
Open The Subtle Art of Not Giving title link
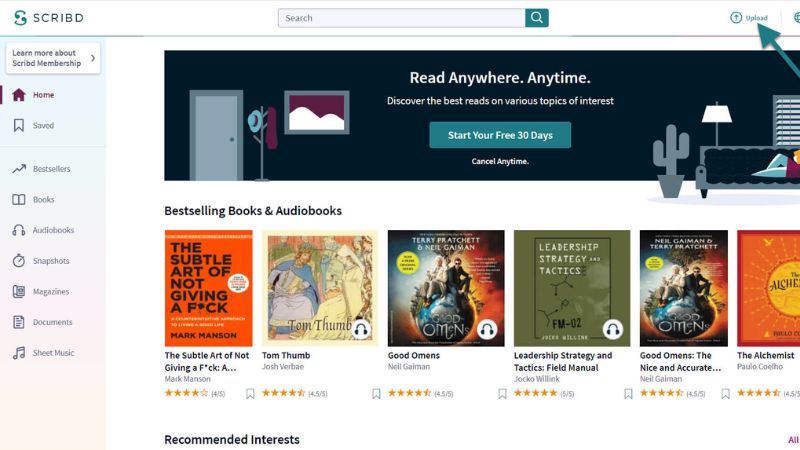207,361
